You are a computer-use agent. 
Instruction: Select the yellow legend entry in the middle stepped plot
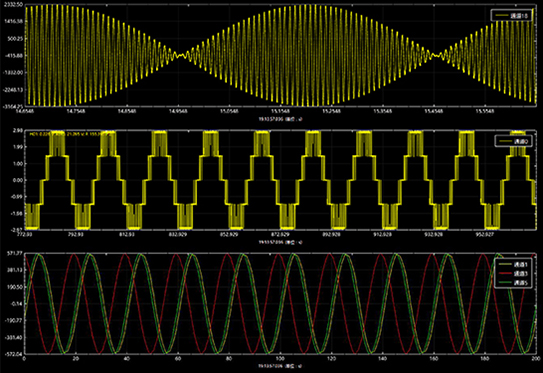(513, 141)
